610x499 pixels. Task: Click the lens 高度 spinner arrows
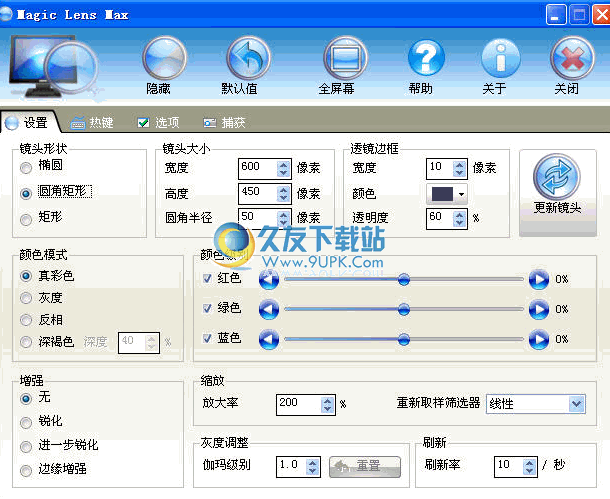(284, 194)
